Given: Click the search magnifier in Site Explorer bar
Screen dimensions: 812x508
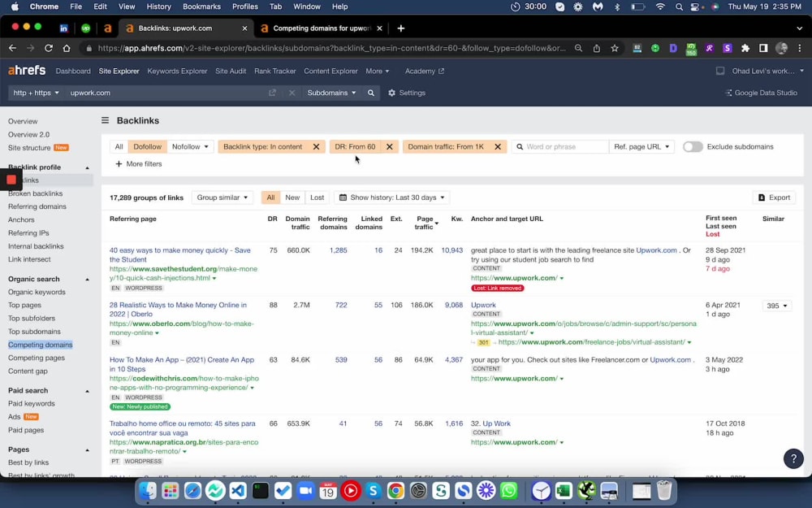Looking at the screenshot, I should [371, 93].
